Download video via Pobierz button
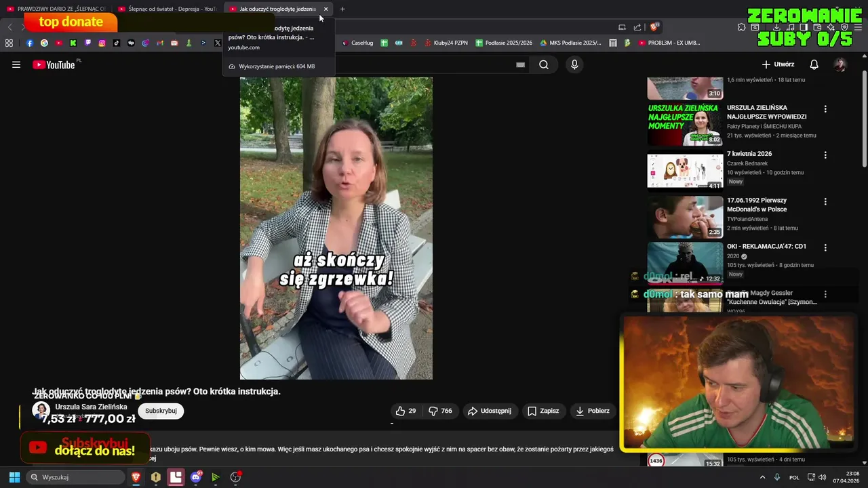 (x=593, y=411)
